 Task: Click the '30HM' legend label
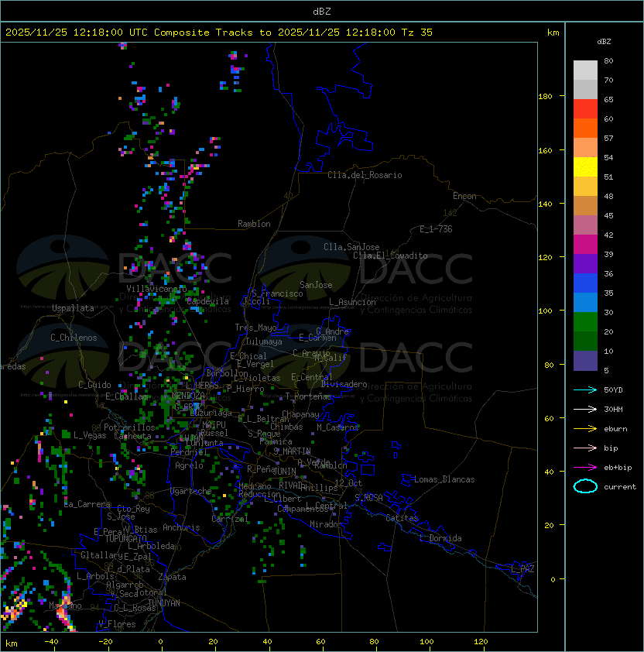pyautogui.click(x=613, y=409)
